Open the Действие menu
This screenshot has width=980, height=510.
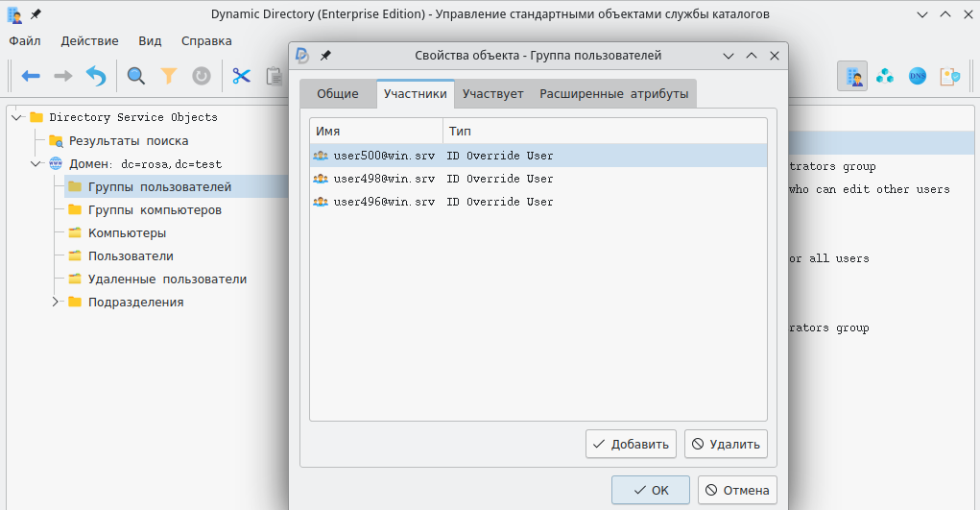89,41
